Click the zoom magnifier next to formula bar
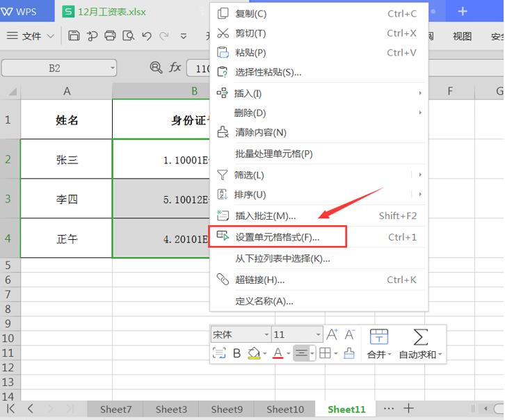This screenshot has height=420, width=505. 157,67
